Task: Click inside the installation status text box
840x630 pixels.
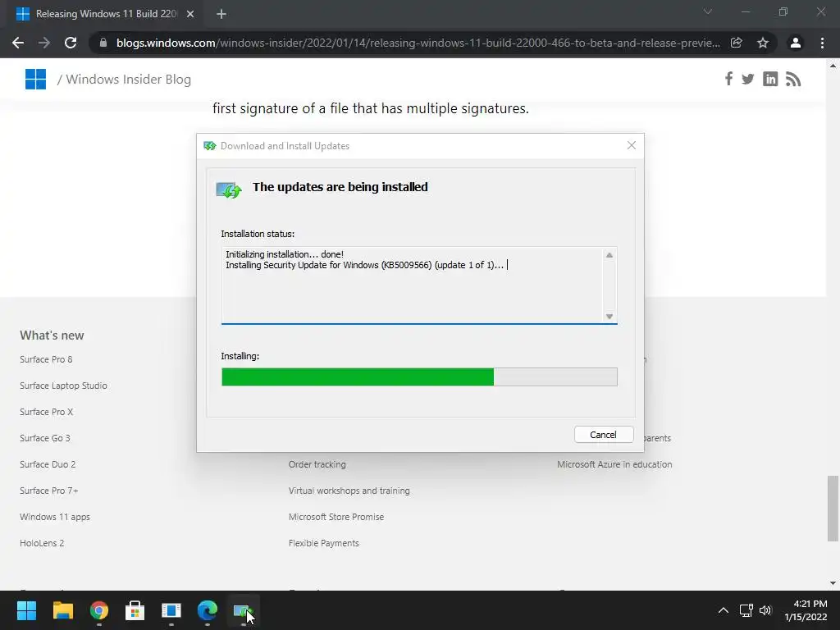Action: (419, 285)
